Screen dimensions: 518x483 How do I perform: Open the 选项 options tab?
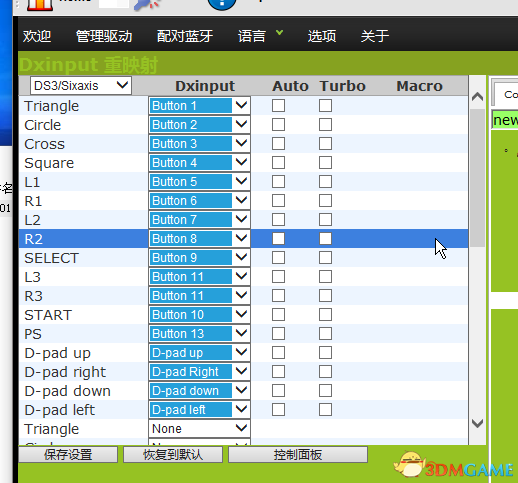click(322, 36)
